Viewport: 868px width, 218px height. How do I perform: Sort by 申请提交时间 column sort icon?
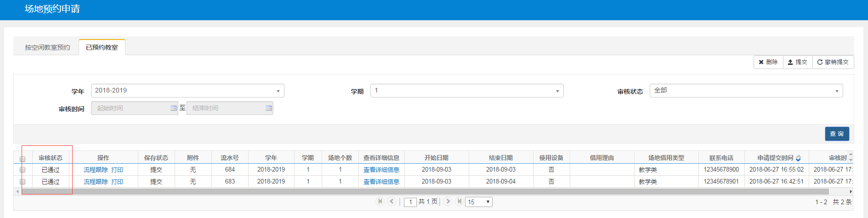click(798, 158)
